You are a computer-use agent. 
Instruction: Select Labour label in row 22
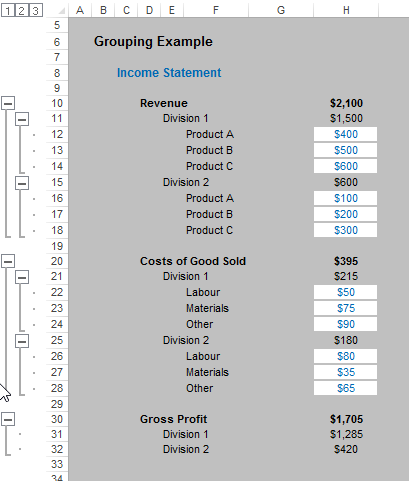pyautogui.click(x=203, y=292)
